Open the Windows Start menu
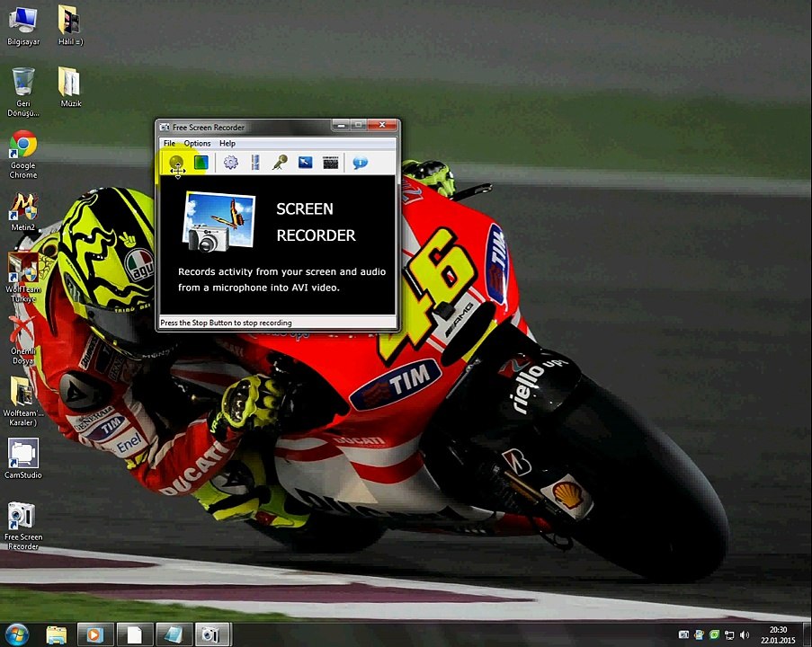812x647 pixels. [16, 634]
